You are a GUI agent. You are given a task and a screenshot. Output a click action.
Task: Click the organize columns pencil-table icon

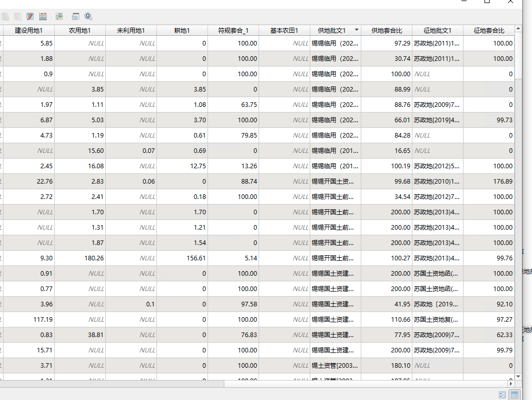point(30,16)
